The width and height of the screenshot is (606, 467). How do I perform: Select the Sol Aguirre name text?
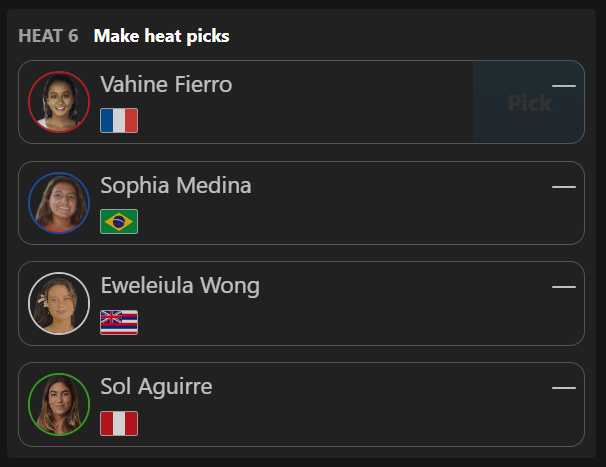coord(156,387)
